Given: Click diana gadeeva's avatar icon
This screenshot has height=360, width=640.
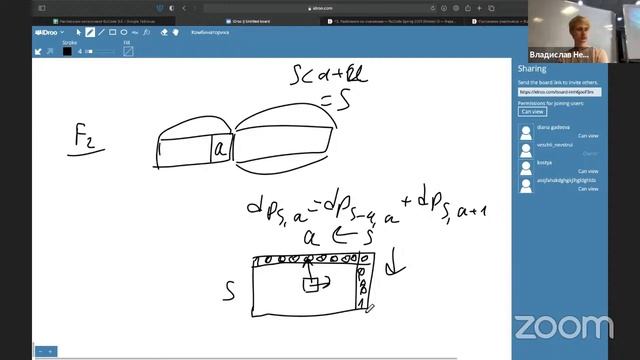Looking at the screenshot, I should point(526,132).
